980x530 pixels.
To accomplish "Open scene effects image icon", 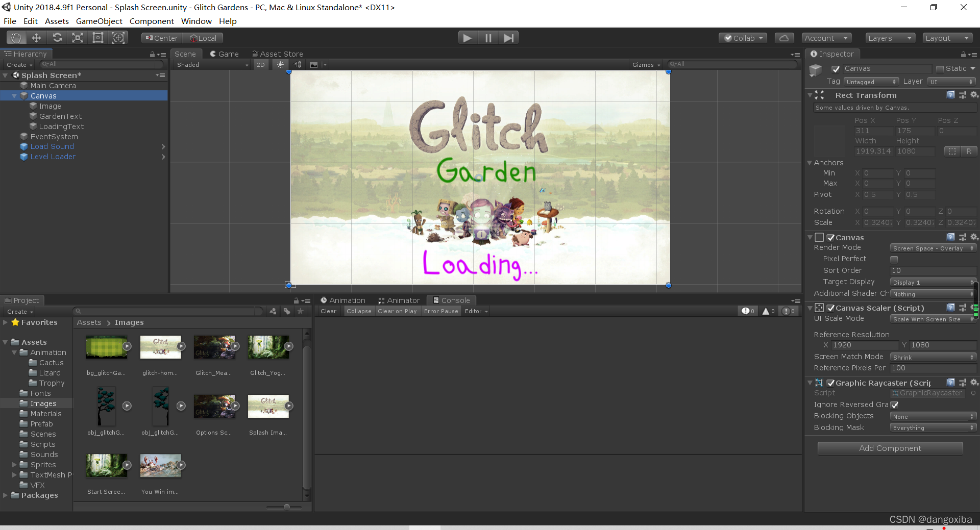I will point(313,65).
